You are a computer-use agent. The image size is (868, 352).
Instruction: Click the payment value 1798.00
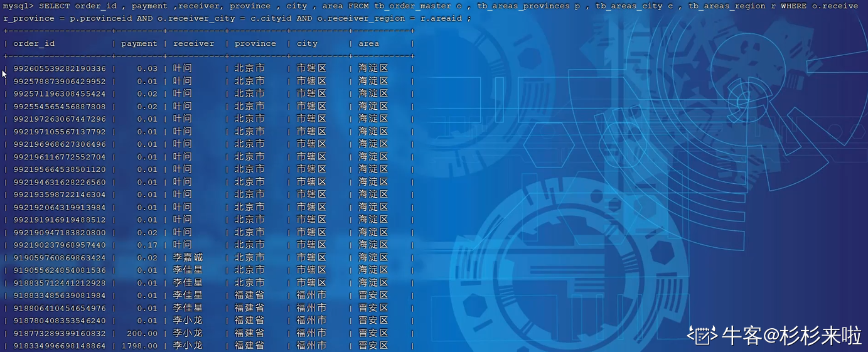(139, 346)
